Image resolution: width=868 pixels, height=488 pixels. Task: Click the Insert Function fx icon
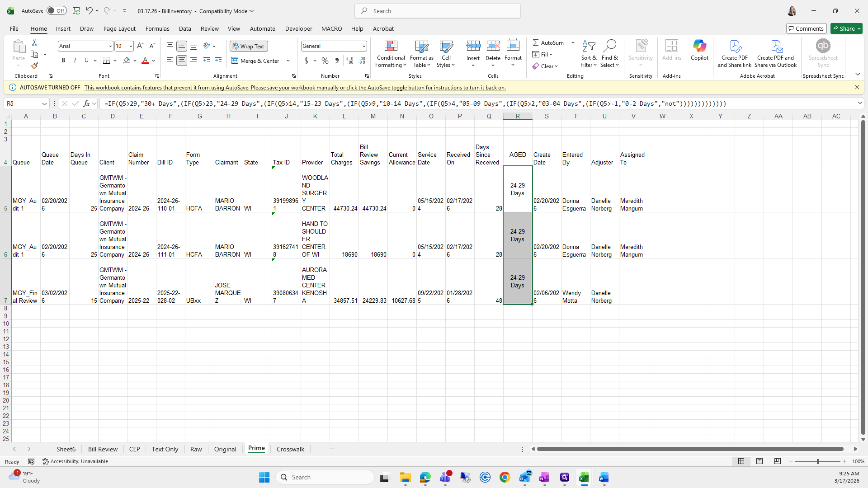tap(86, 103)
